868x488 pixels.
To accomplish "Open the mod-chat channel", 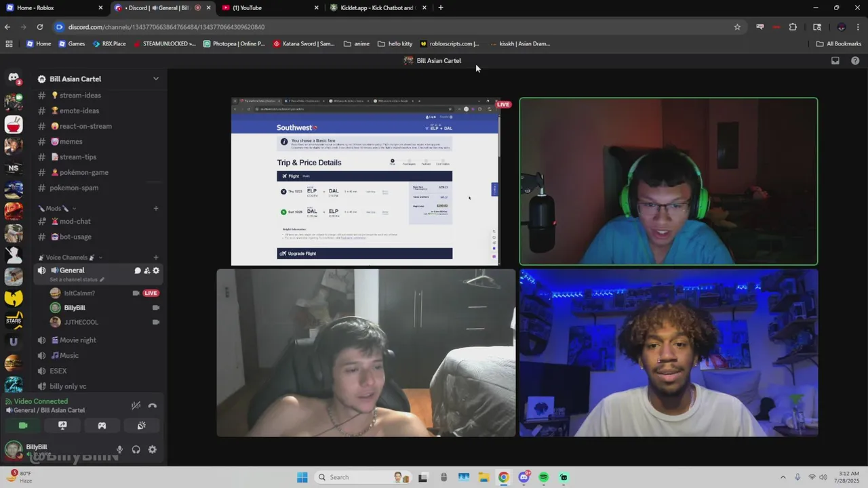I will (98, 221).
